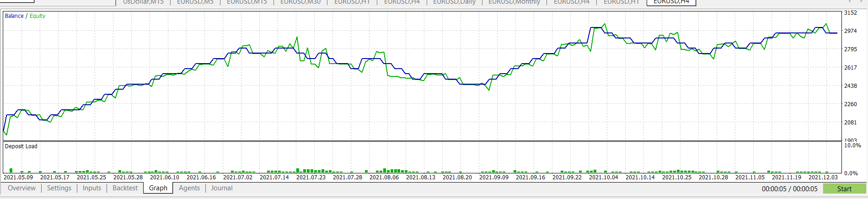This screenshot has height=199, width=868.
Task: Click the 2260 axis value
Action: 850,104
